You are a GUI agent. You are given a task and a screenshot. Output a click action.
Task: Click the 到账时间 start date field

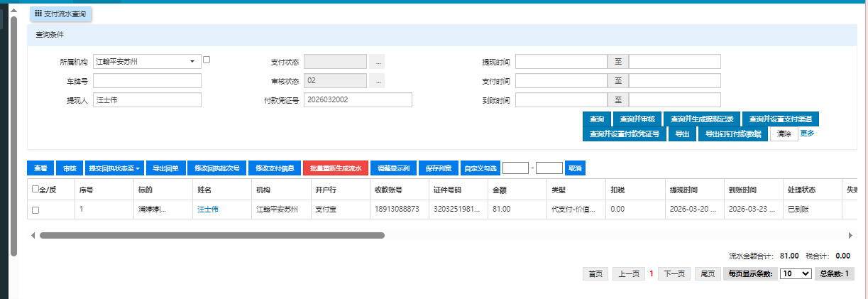click(561, 100)
